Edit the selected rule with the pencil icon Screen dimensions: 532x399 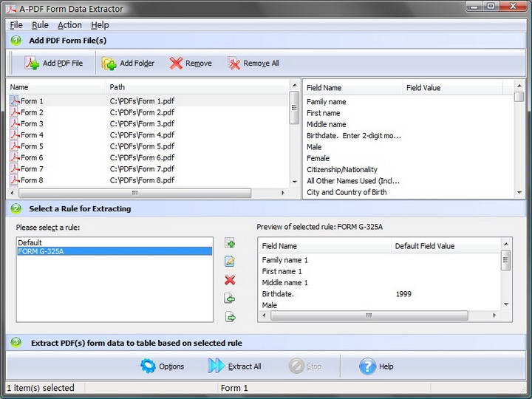pyautogui.click(x=230, y=262)
